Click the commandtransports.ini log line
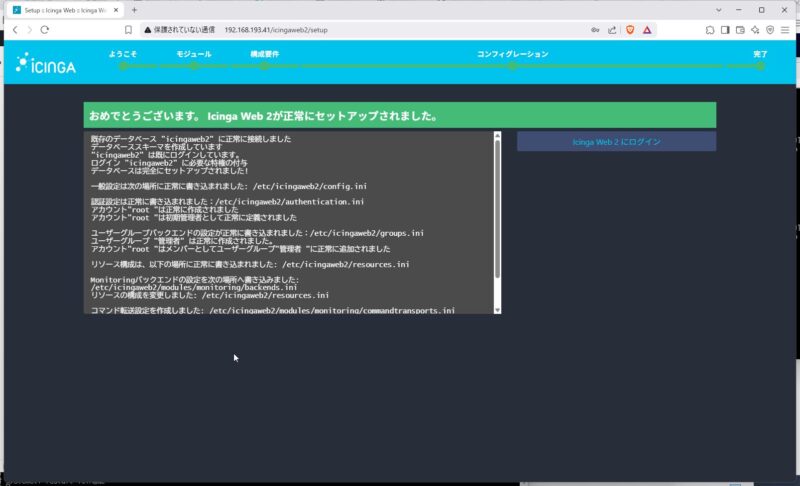Viewport: 800px width, 486px height. (272, 310)
